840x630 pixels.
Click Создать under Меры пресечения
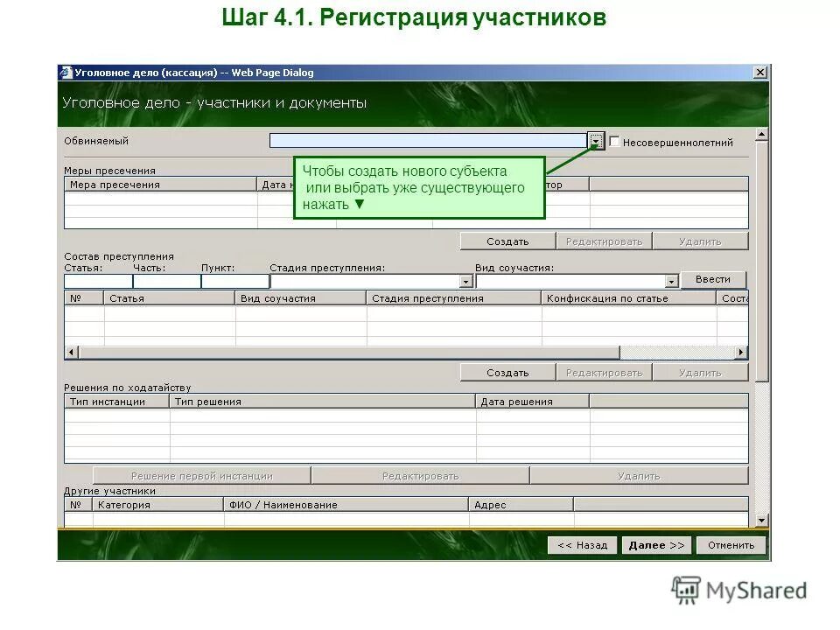click(506, 240)
